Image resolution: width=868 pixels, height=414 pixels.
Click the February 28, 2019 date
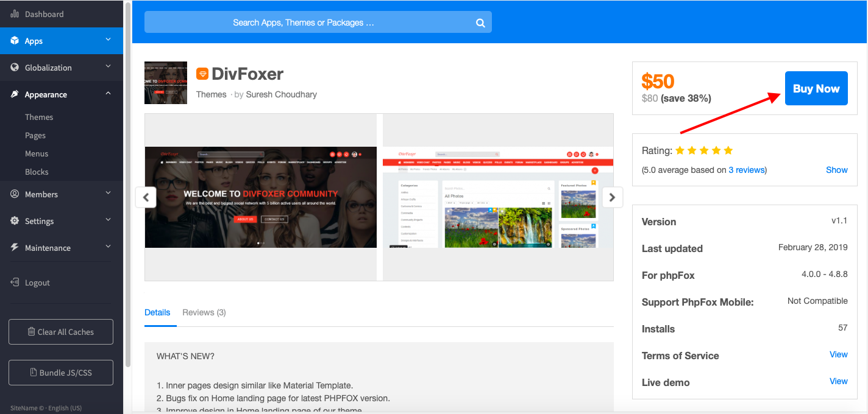[813, 247]
